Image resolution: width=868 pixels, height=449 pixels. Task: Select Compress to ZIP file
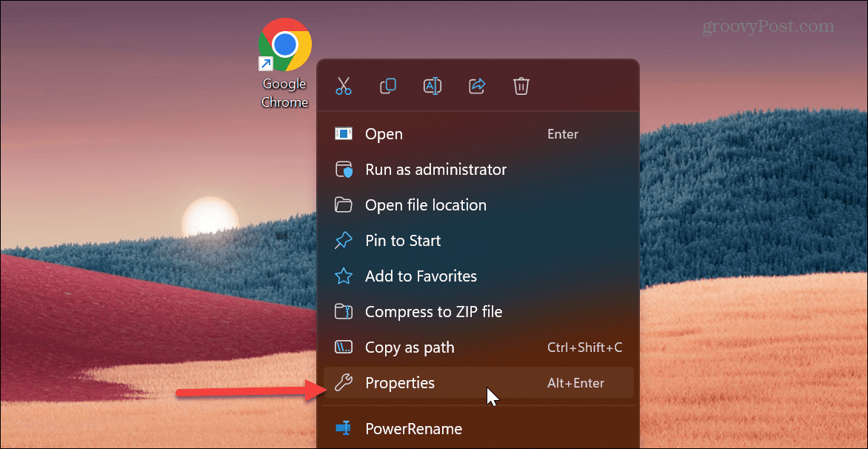(x=478, y=312)
